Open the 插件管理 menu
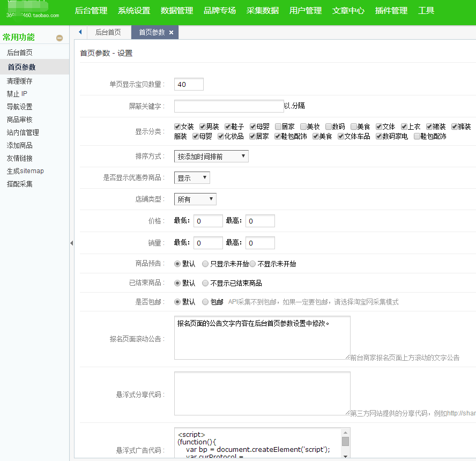Viewport: 476px width, 461px height. tap(391, 10)
